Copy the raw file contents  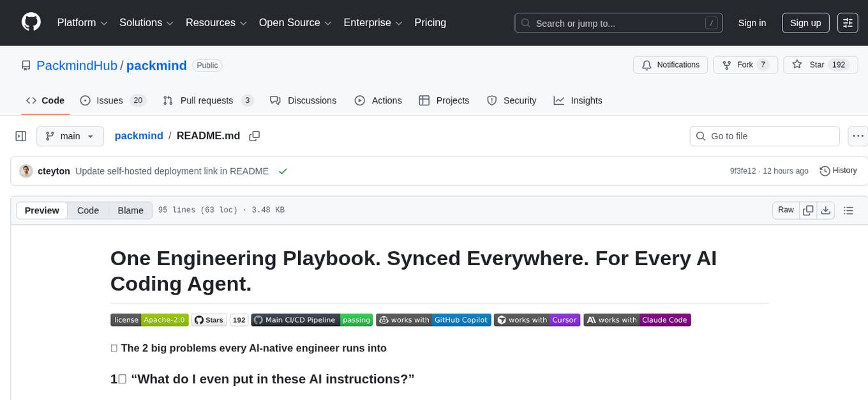coord(807,210)
